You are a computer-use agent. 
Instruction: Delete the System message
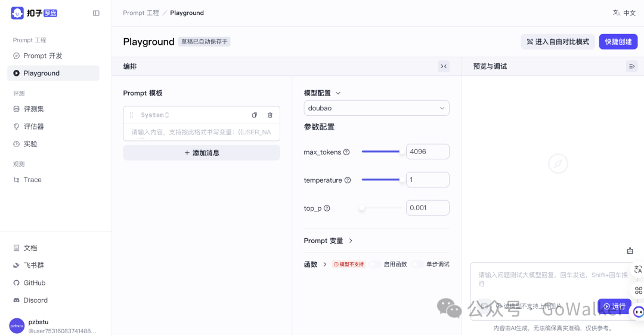click(x=270, y=115)
